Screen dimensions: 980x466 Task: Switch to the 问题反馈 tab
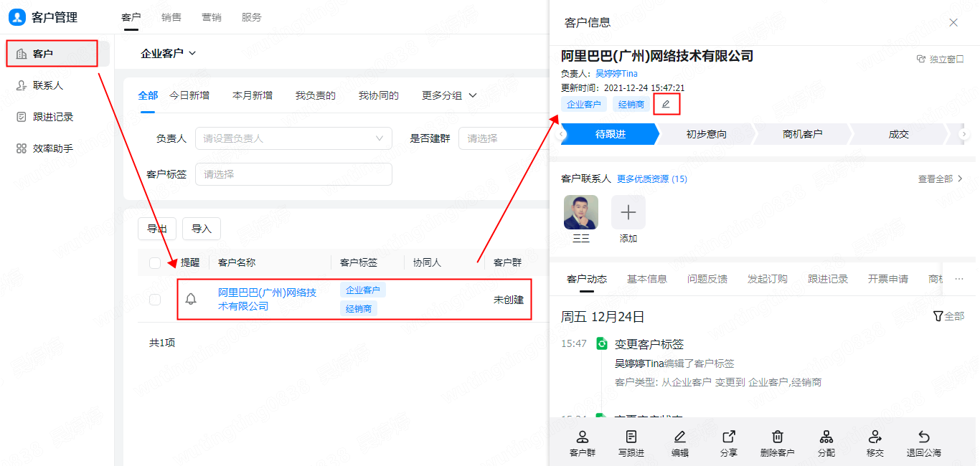click(707, 279)
